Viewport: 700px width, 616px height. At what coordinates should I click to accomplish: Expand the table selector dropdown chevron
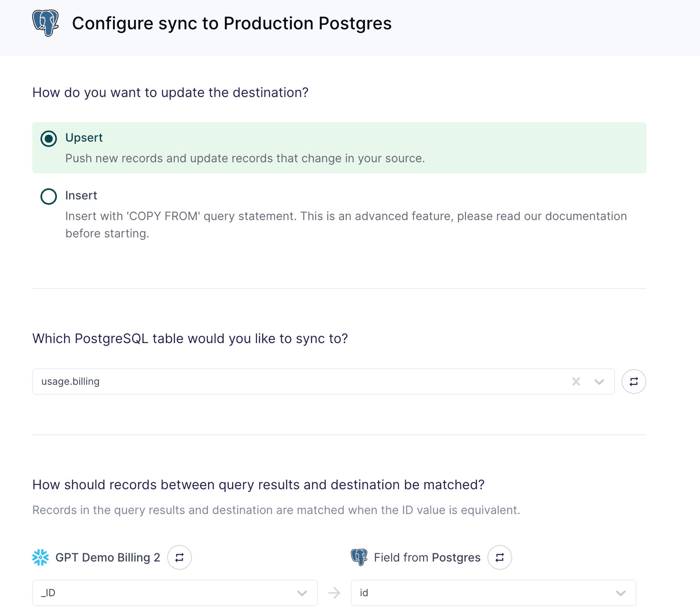599,381
